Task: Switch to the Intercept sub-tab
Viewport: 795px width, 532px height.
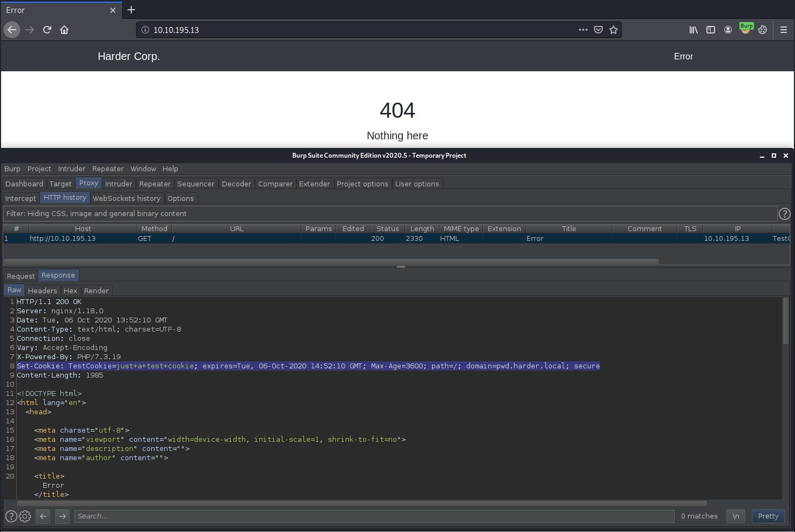Action: [x=21, y=199]
